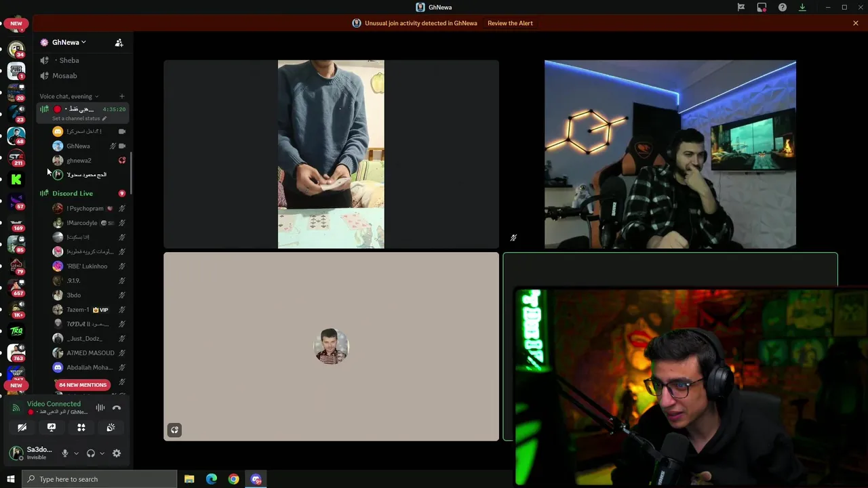Screen dimensions: 868x488
Task: Click the connection signal strength icon
Action: pyautogui.click(x=16, y=407)
